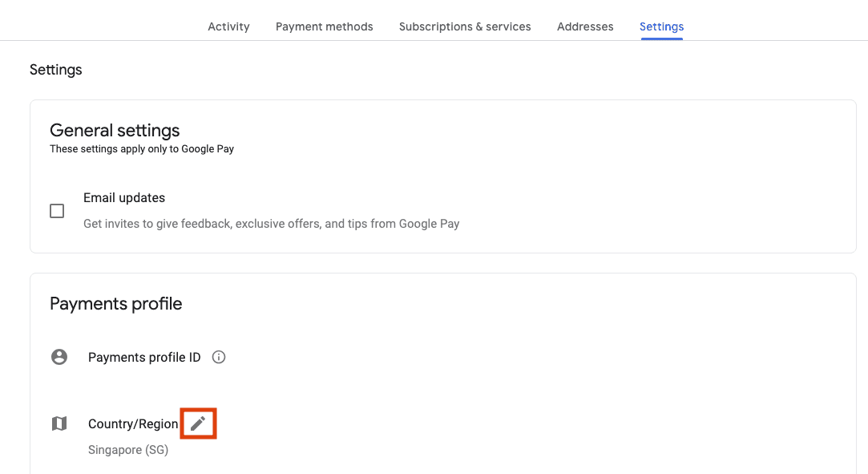Enable the Email updates checkbox

pos(57,210)
